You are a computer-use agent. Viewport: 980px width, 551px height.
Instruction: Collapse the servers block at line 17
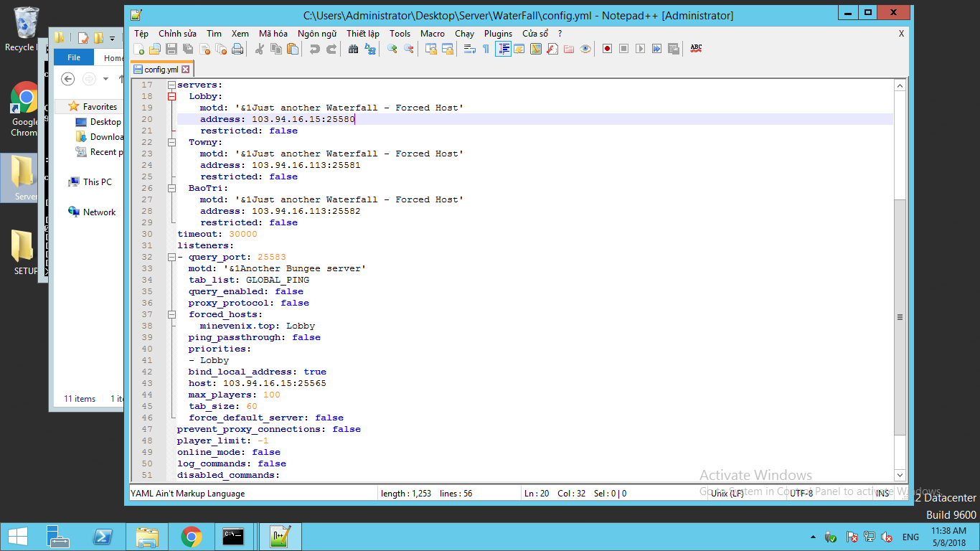coord(171,85)
